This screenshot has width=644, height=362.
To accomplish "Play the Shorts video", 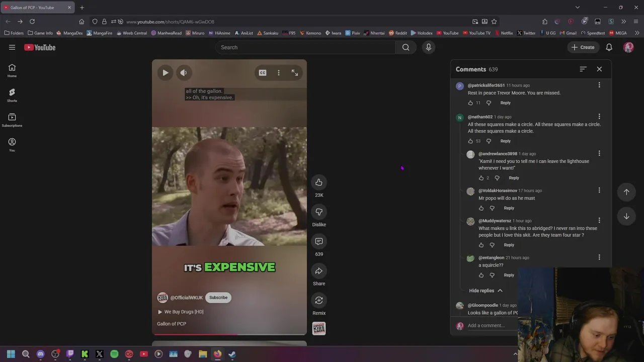I will (165, 73).
